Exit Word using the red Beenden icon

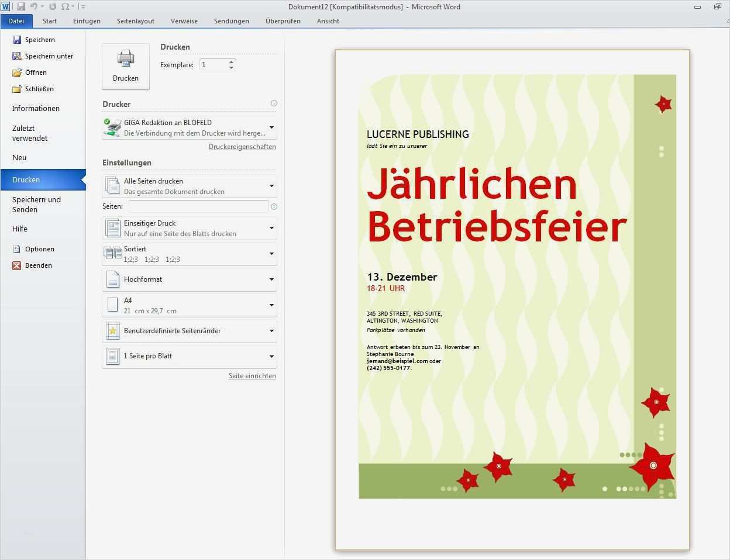tap(17, 265)
